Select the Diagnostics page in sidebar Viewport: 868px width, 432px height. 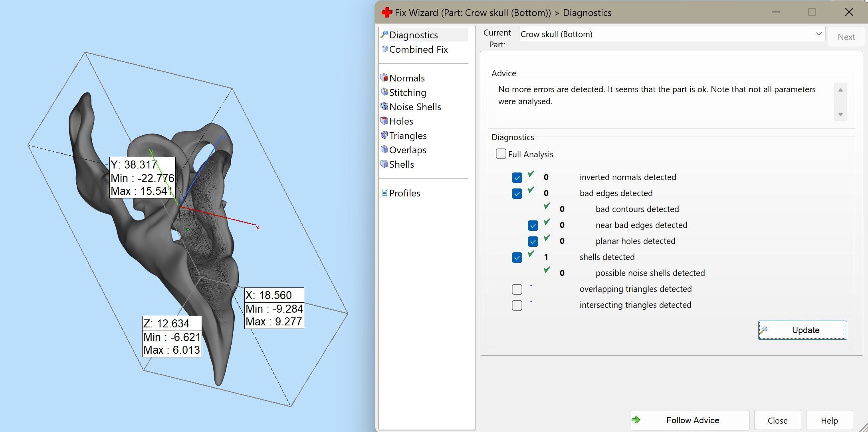coord(413,35)
